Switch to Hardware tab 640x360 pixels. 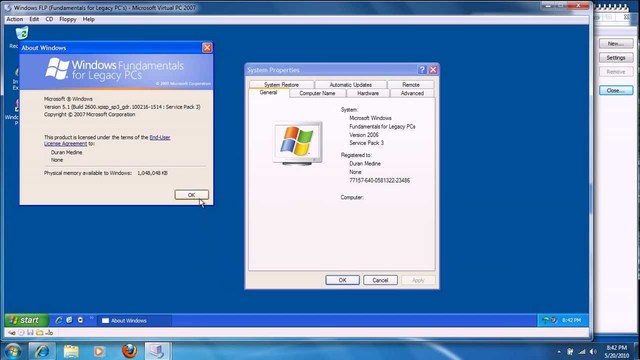[x=368, y=93]
